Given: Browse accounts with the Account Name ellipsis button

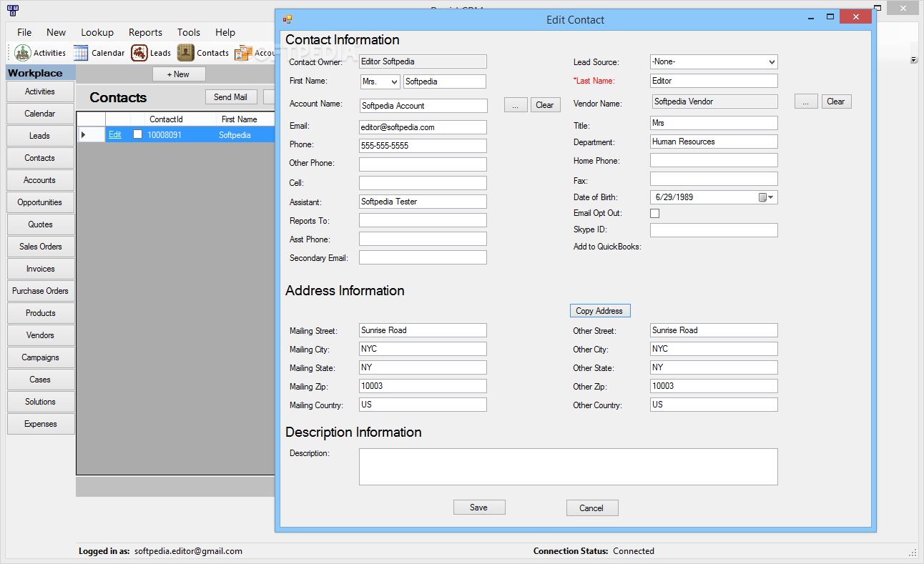Looking at the screenshot, I should 516,105.
